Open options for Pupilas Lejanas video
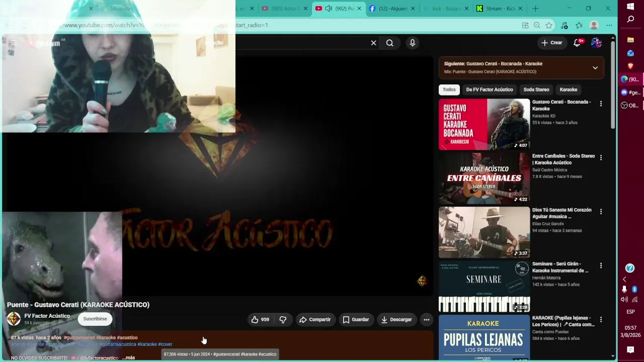 click(601, 320)
